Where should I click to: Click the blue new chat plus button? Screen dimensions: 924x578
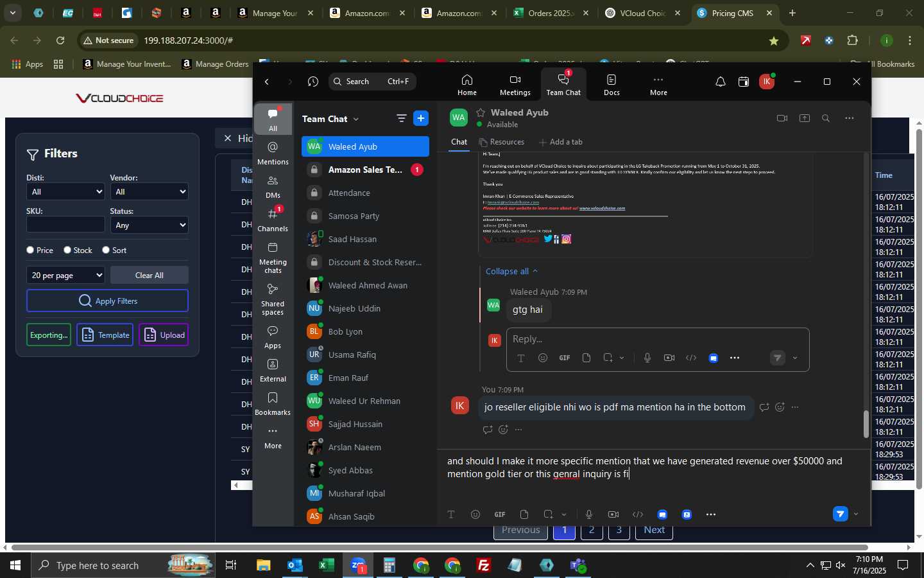[421, 118]
